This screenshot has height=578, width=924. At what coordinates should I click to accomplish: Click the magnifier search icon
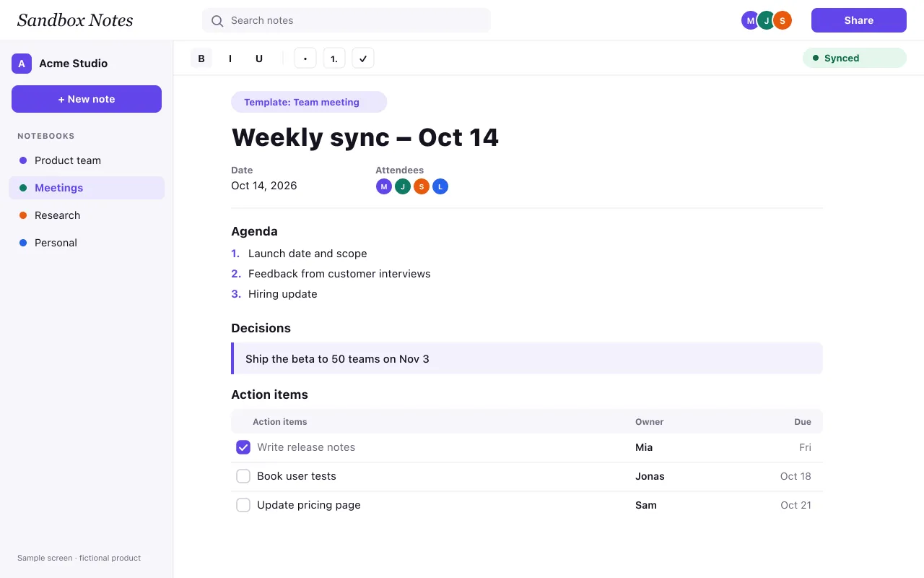coord(217,21)
